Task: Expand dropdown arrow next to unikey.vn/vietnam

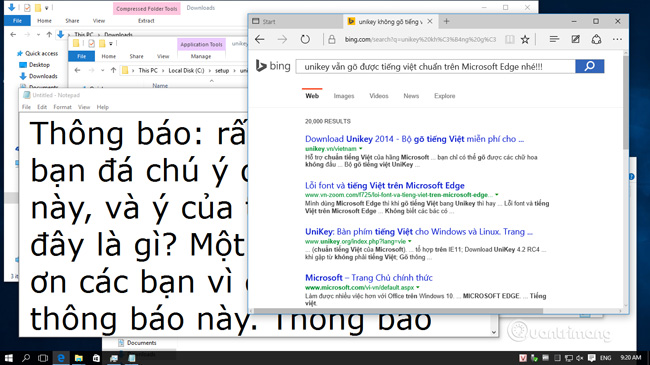Action: (x=361, y=148)
